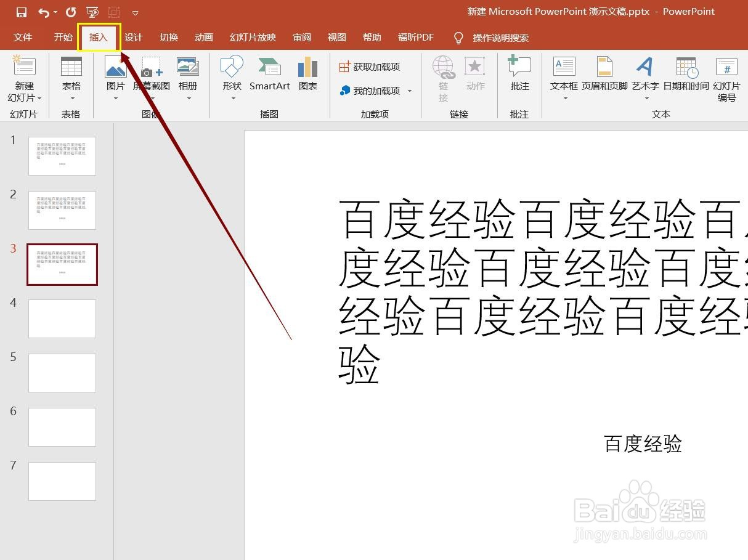Insert a SmartArt graphic
Image resolution: width=748 pixels, height=560 pixels.
(x=270, y=74)
